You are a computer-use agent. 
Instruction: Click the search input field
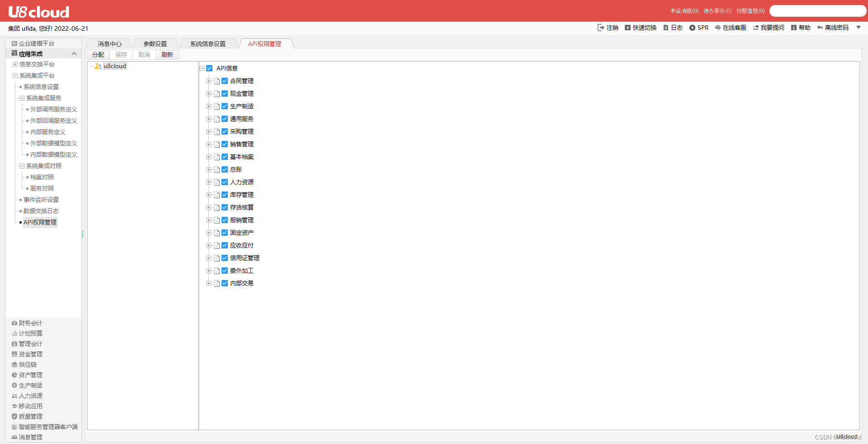(x=817, y=10)
